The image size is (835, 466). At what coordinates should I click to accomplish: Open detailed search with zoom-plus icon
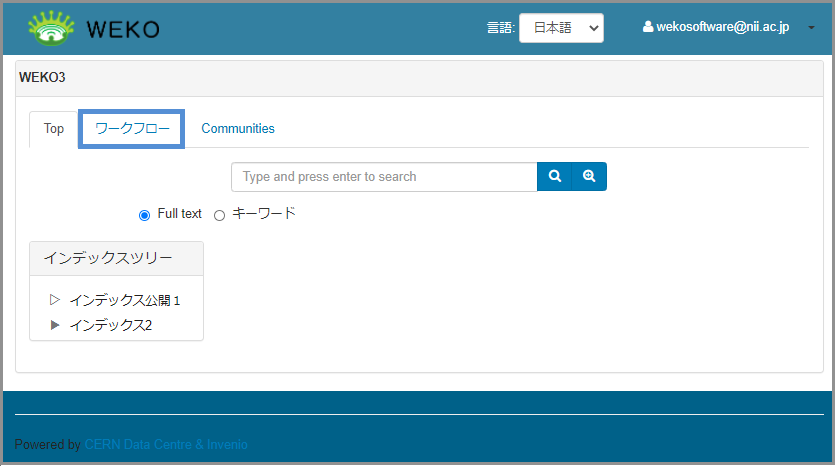tap(589, 177)
